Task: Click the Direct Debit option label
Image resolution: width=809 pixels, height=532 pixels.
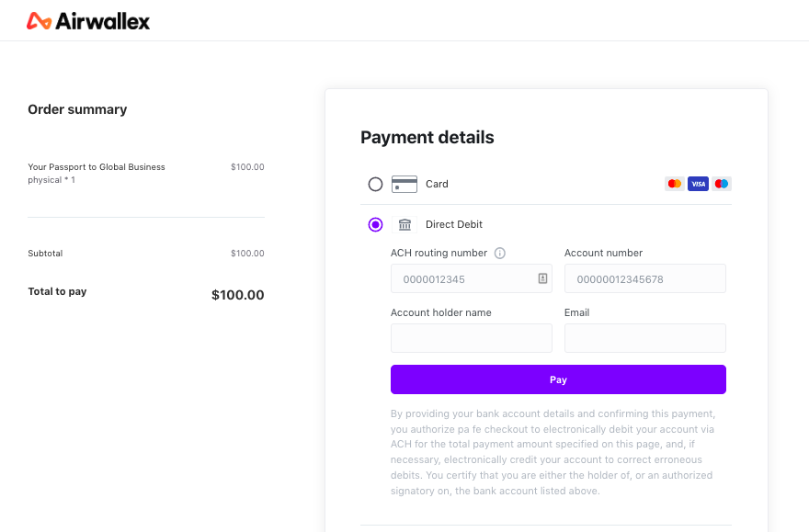Action: (453, 225)
